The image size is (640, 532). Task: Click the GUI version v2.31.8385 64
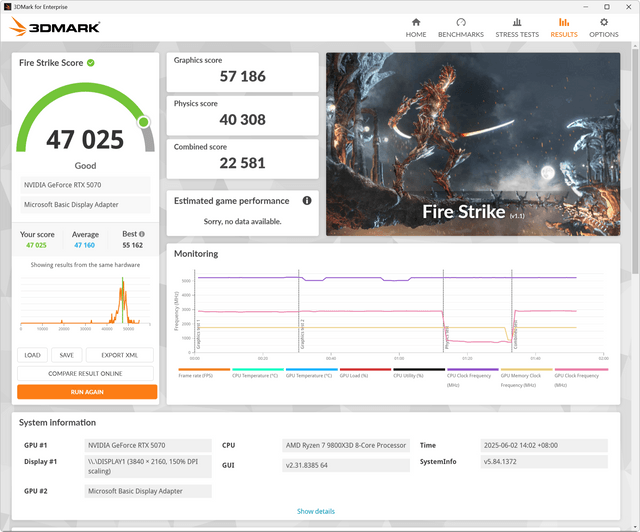[x=346, y=465]
